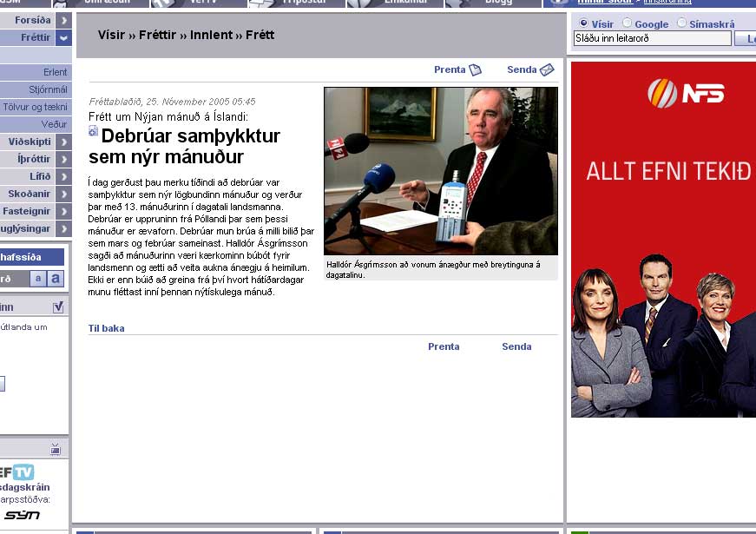Open the VefTV logo in the sidebar
Image resolution: width=756 pixels, height=534 pixels.
(17, 471)
